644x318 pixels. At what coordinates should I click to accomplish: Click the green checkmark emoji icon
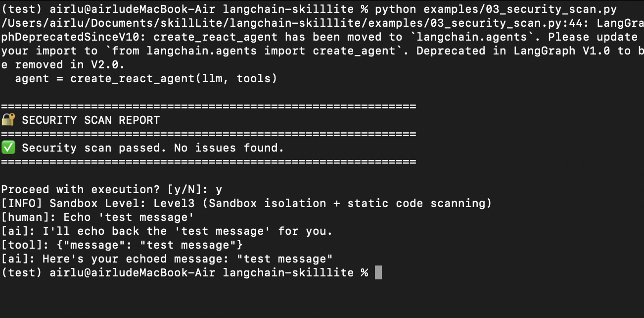[x=8, y=148]
